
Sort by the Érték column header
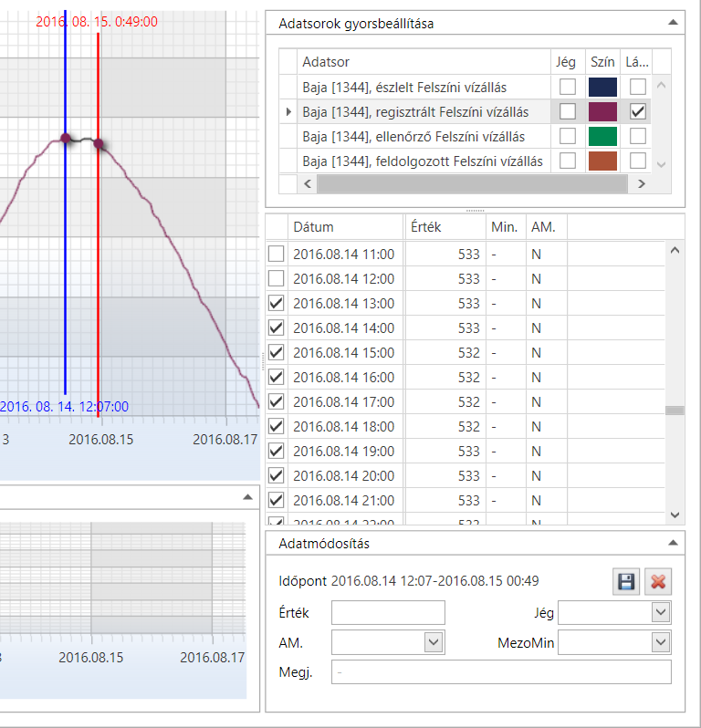click(446, 227)
